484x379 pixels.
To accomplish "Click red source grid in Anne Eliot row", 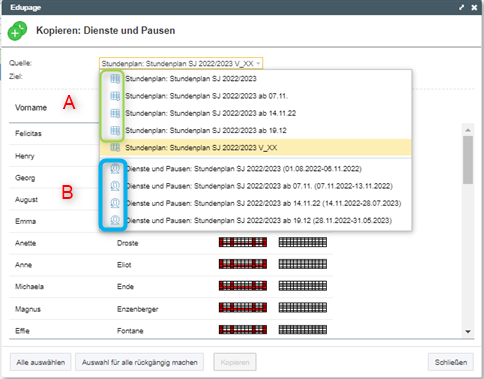I will (x=243, y=264).
